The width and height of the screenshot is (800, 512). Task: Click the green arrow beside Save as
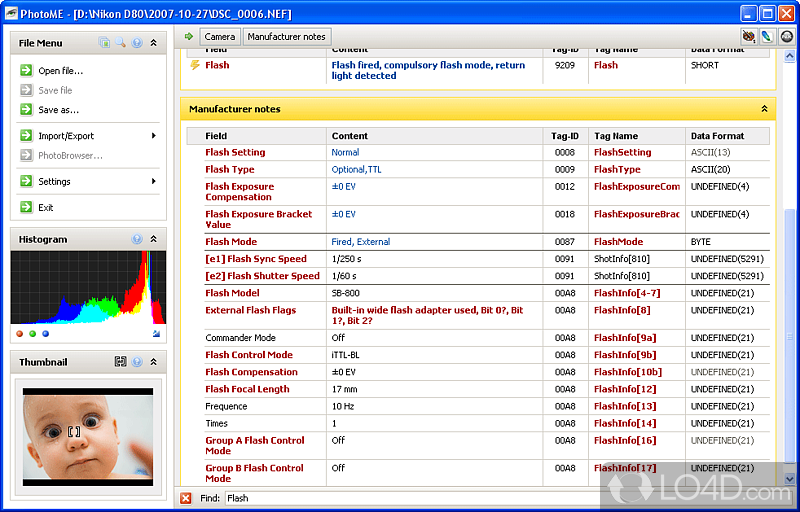tap(26, 110)
